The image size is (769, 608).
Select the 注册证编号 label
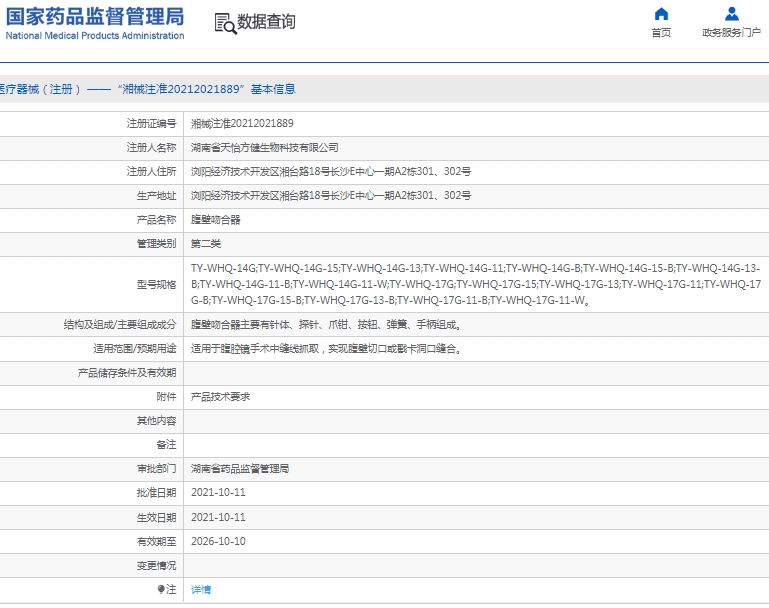tap(152, 124)
